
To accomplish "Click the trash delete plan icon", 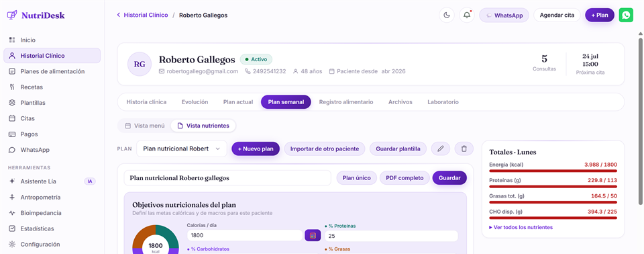I will 464,149.
